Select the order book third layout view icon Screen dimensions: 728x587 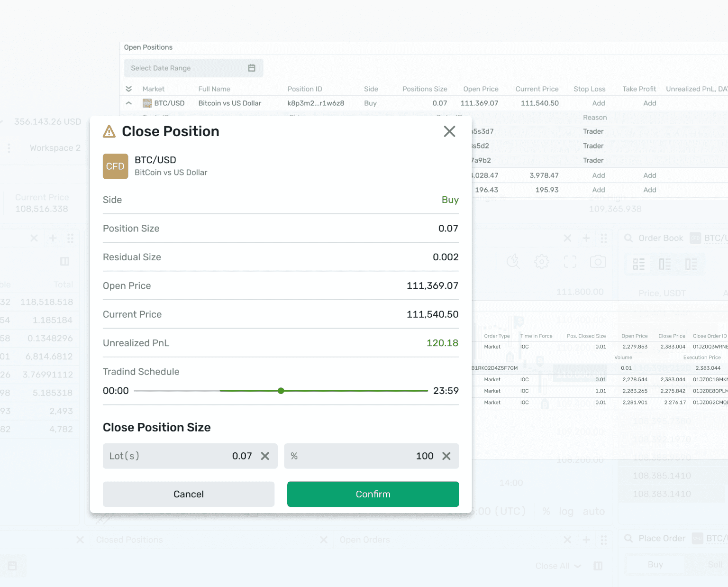click(691, 264)
